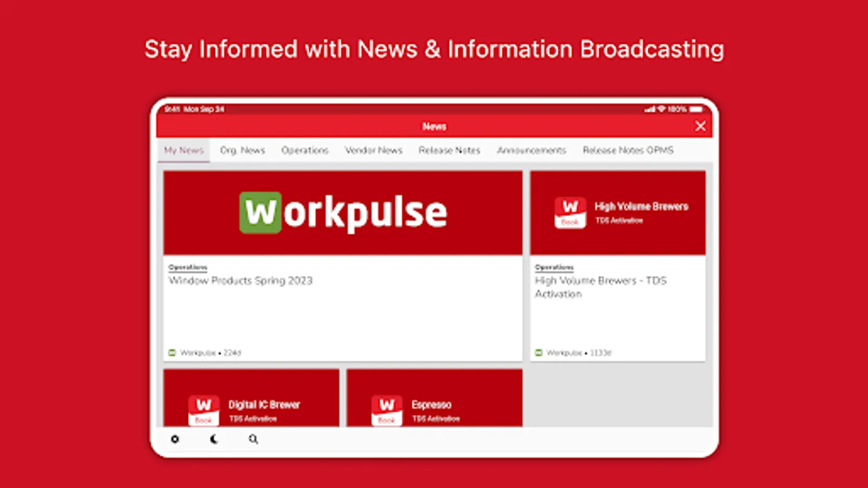Open article Window Products Spring 2023
This screenshot has width=868, height=488.
240,281
